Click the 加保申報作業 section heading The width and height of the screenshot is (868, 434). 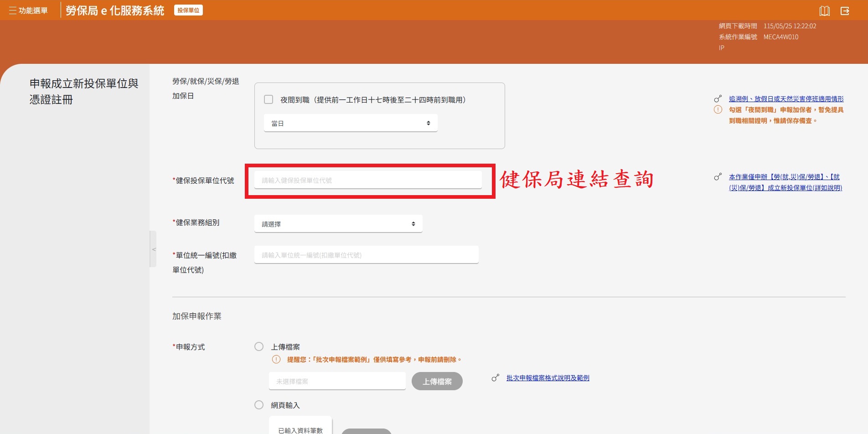(196, 316)
